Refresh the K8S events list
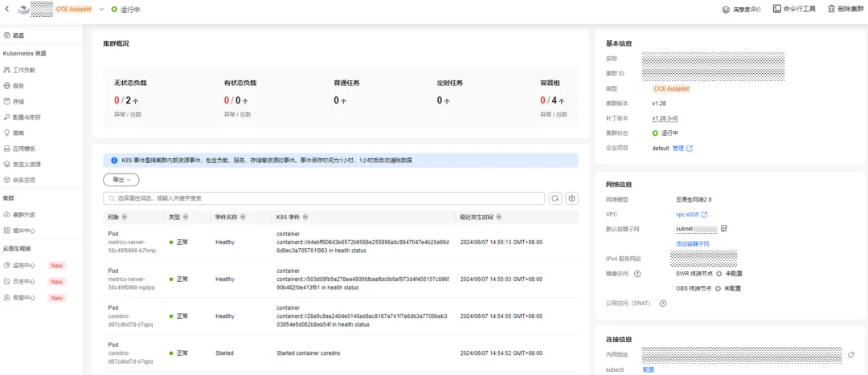868x375 pixels. (555, 198)
